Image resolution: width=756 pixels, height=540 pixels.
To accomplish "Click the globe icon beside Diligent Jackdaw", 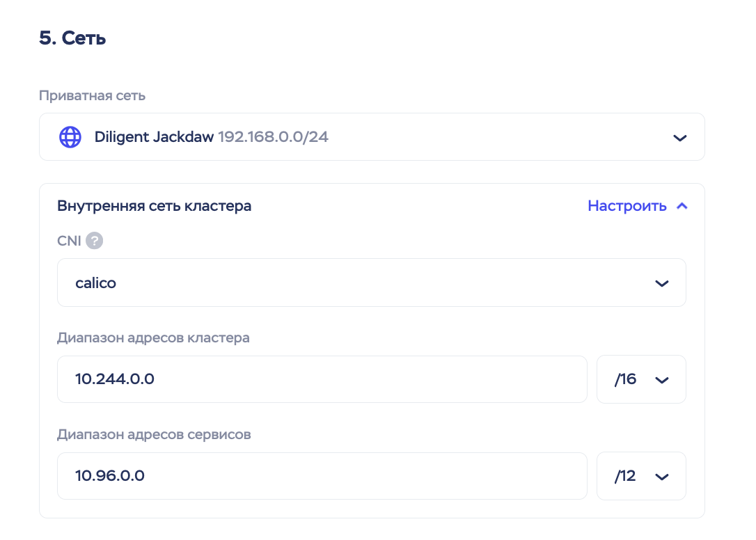I will pos(70,137).
